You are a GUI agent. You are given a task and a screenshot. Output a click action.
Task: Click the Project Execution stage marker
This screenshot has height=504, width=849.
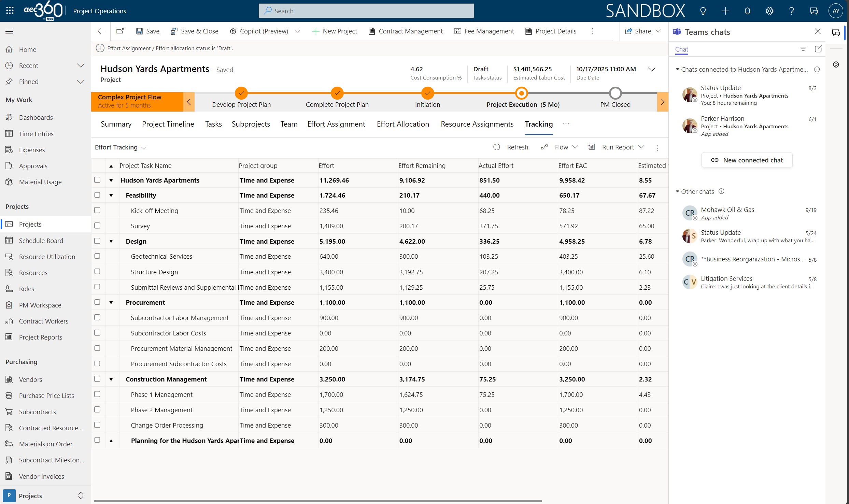pos(521,93)
